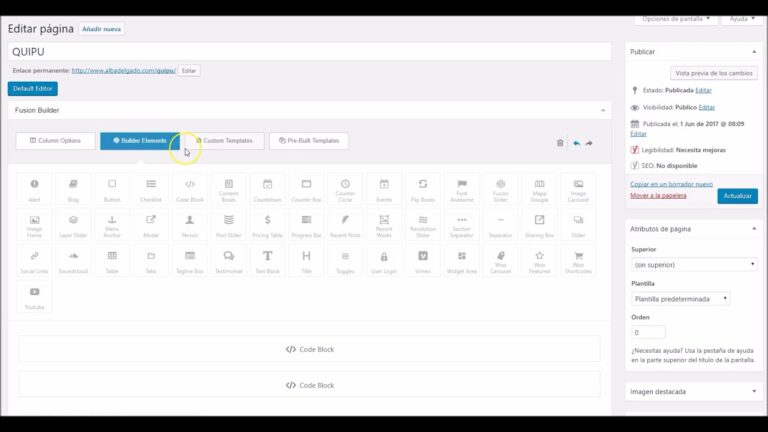768x432 pixels.
Task: Switch to Default Editor
Action: (32, 89)
